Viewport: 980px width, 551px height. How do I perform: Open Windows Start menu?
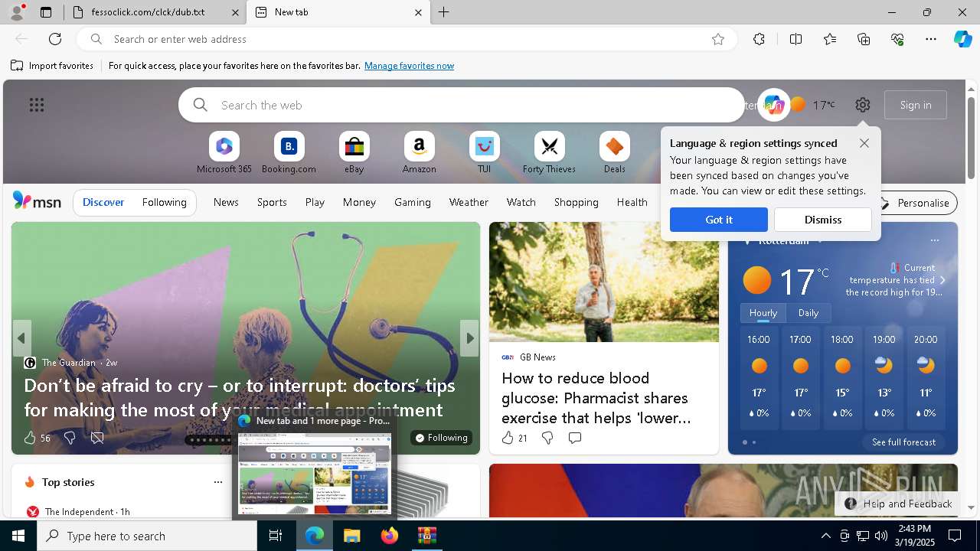pyautogui.click(x=18, y=536)
